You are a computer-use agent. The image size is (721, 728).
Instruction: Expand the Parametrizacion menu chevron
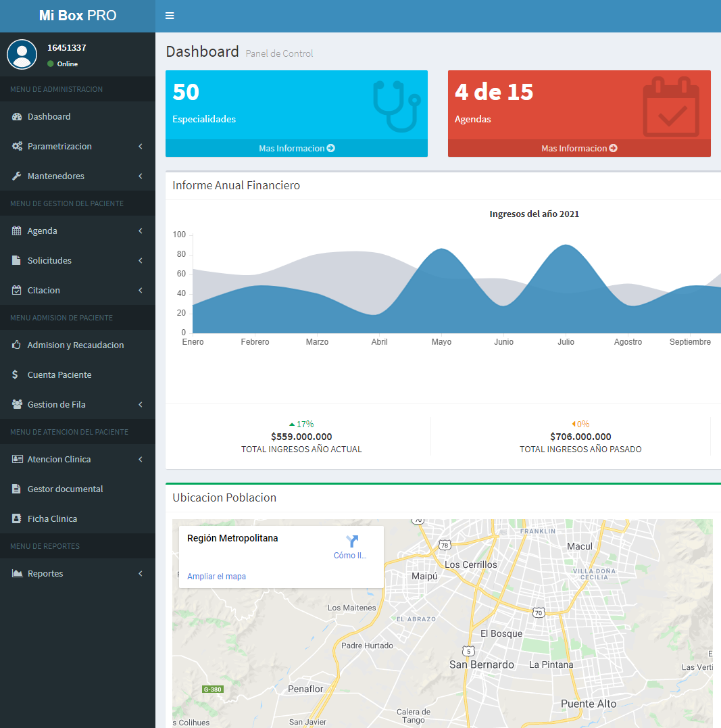point(140,146)
